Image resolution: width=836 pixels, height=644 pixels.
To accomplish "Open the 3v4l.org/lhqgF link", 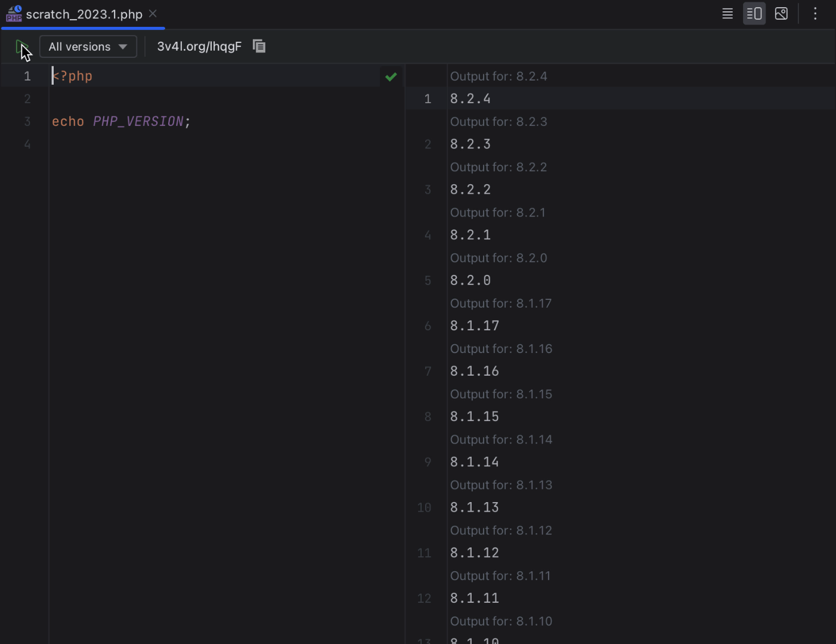I will click(199, 47).
